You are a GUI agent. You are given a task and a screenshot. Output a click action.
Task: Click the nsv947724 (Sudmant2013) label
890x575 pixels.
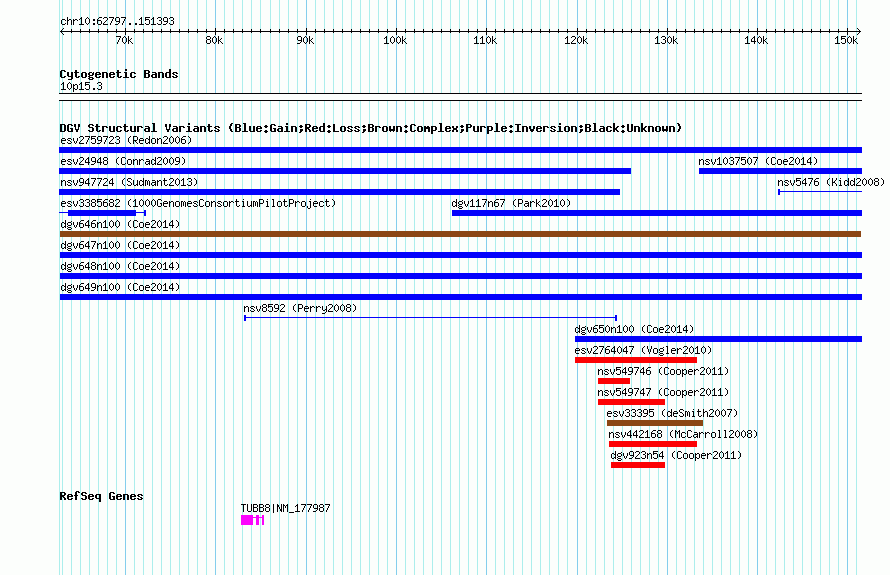click(129, 182)
